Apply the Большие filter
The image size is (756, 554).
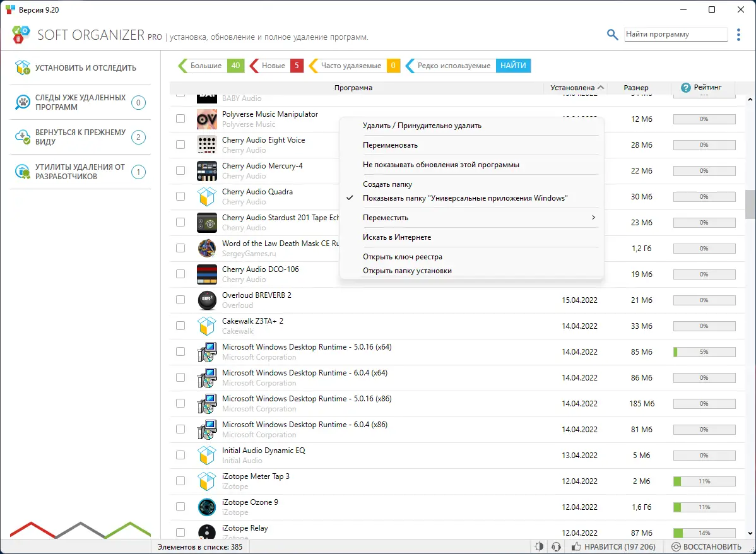tap(211, 66)
